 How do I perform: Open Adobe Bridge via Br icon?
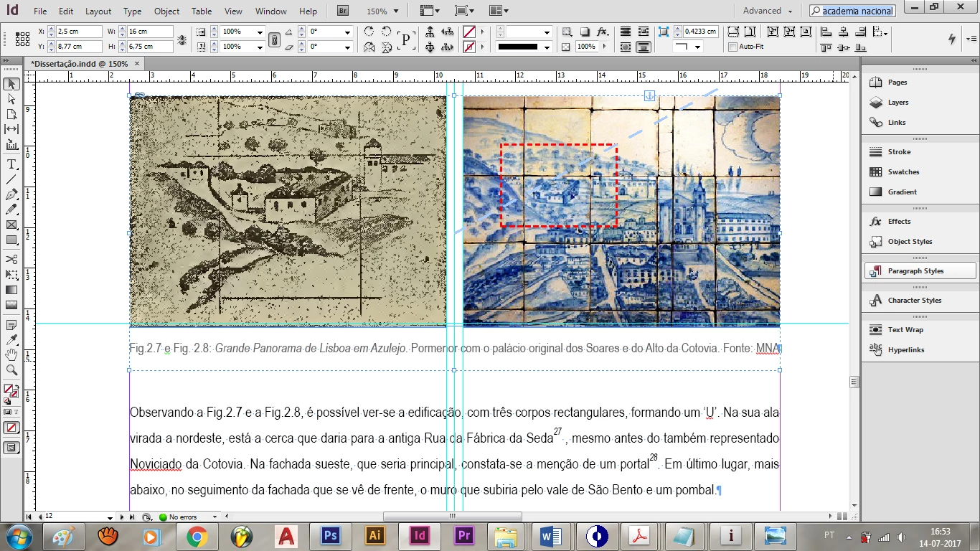click(x=343, y=11)
